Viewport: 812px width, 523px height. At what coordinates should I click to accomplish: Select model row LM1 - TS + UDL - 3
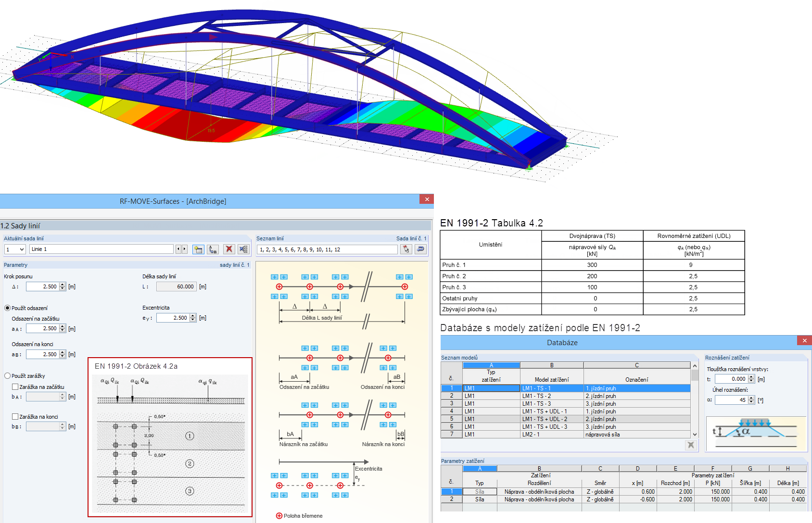(566, 427)
